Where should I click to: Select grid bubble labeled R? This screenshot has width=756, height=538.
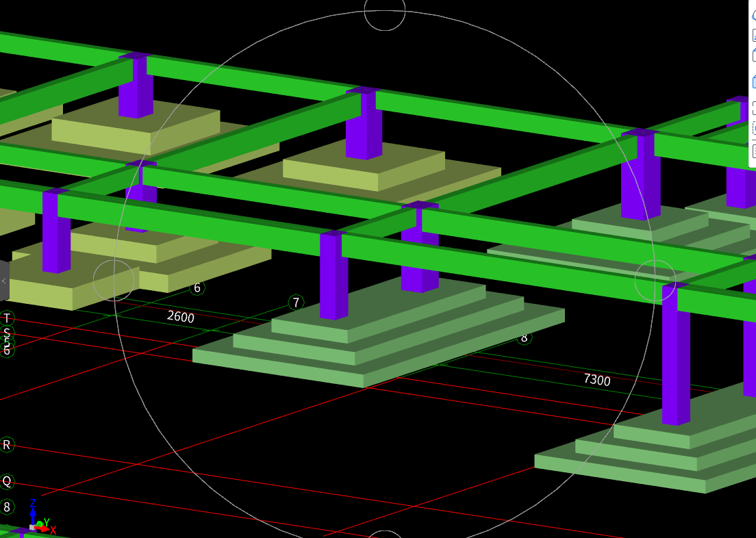(x=7, y=444)
